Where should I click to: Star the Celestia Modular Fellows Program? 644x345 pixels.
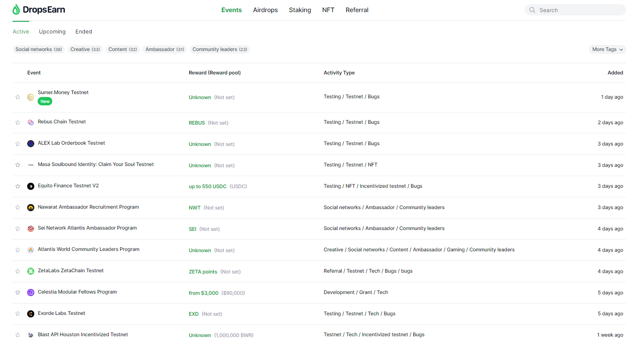pos(18,293)
